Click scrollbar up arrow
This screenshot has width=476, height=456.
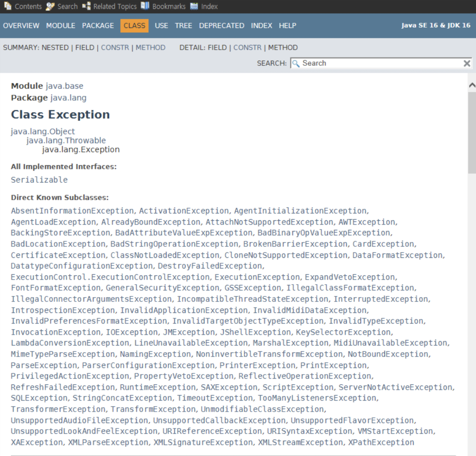pyautogui.click(x=472, y=85)
